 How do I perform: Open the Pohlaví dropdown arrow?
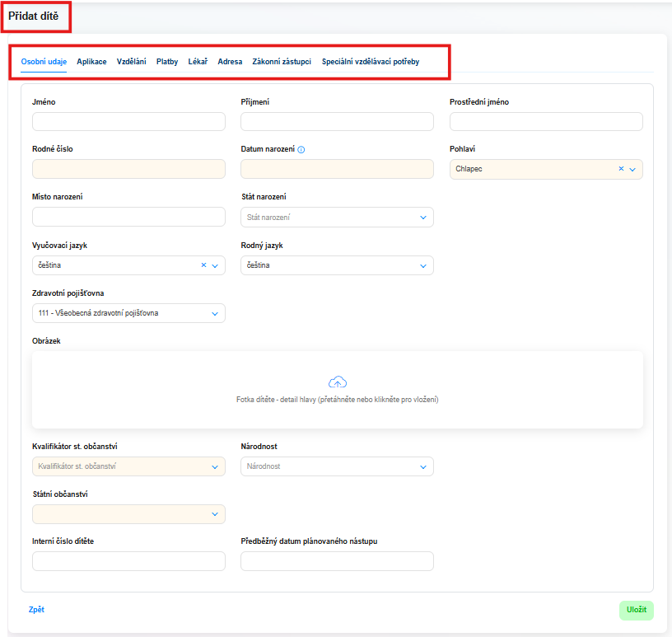pyautogui.click(x=632, y=170)
